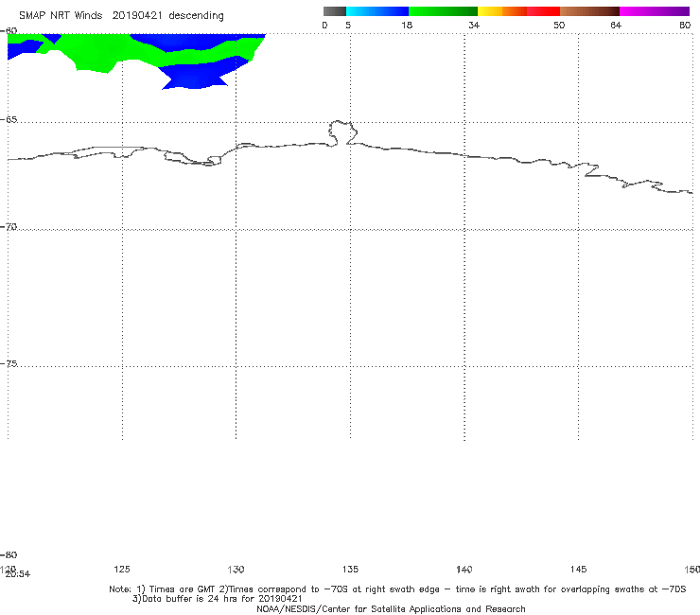Viewport: 700px width, 615px height.
Task: Click the NOAA/NESDIS credit line
Action: click(x=391, y=608)
